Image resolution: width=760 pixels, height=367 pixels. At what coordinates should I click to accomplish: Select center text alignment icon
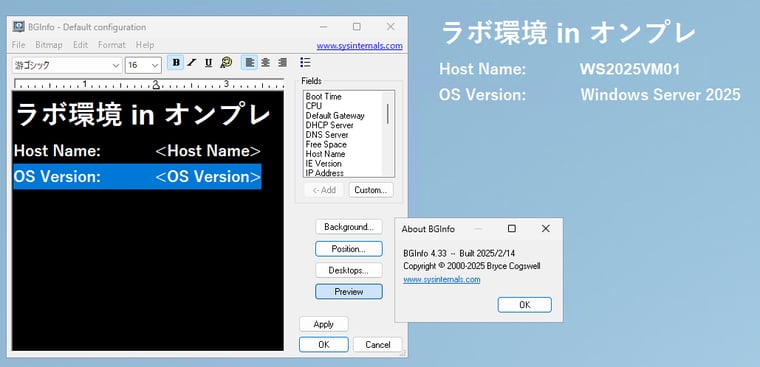[266, 63]
